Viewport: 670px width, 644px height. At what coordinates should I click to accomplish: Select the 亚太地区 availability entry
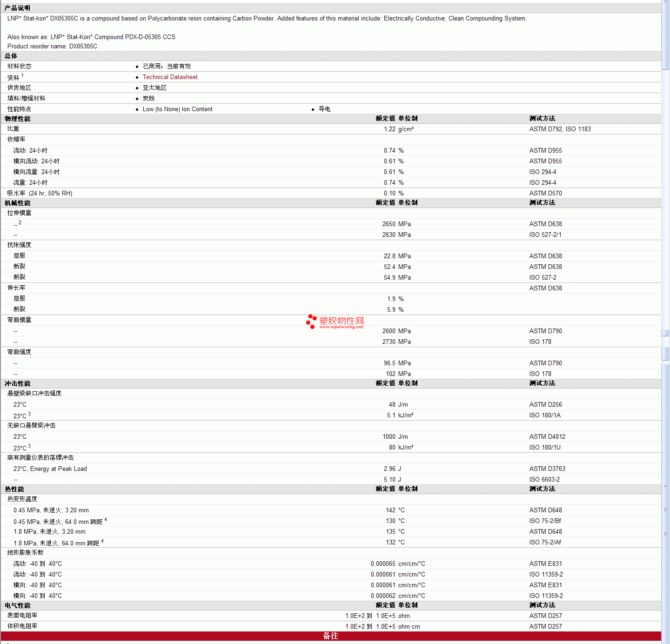click(154, 88)
